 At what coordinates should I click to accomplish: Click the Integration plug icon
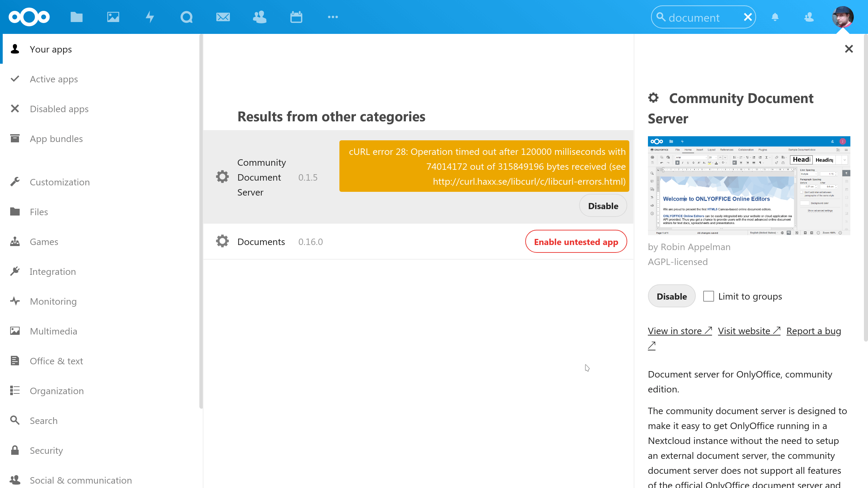coord(15,271)
